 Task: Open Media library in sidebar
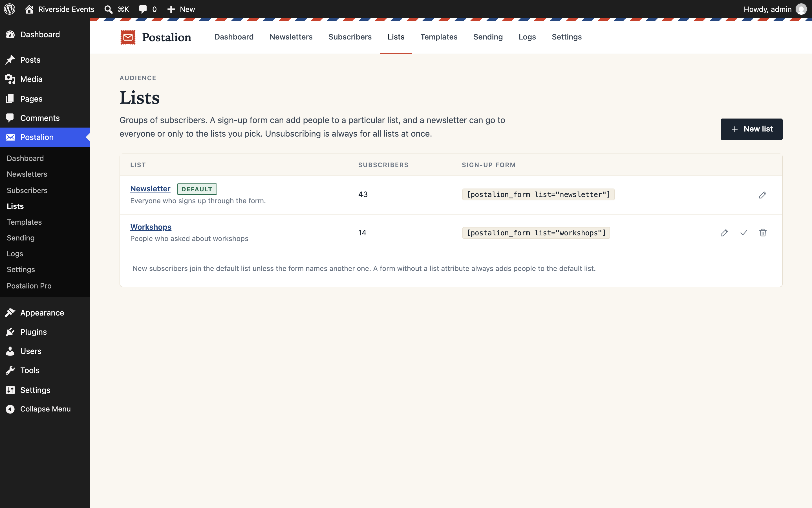[45, 79]
